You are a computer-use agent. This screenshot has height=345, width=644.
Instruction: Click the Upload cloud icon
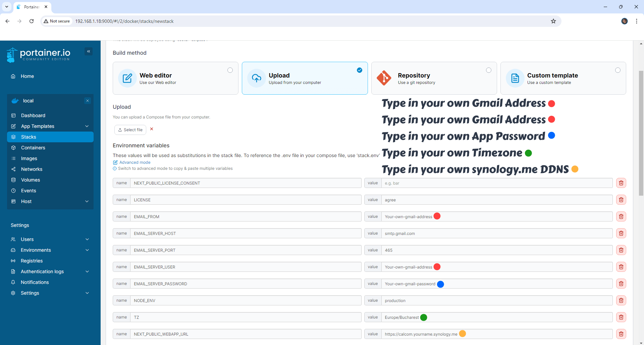(x=257, y=78)
